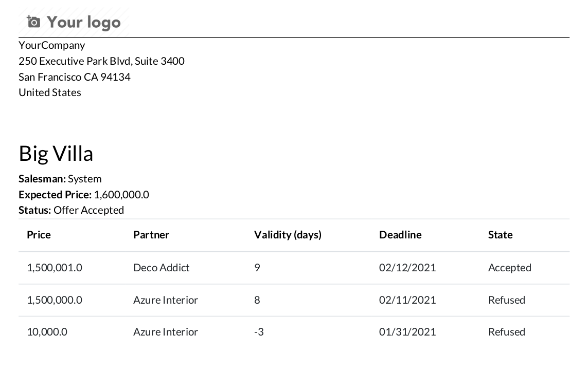Image resolution: width=588 pixels, height=372 pixels.
Task: Click the YourCompany company name
Action: point(51,45)
